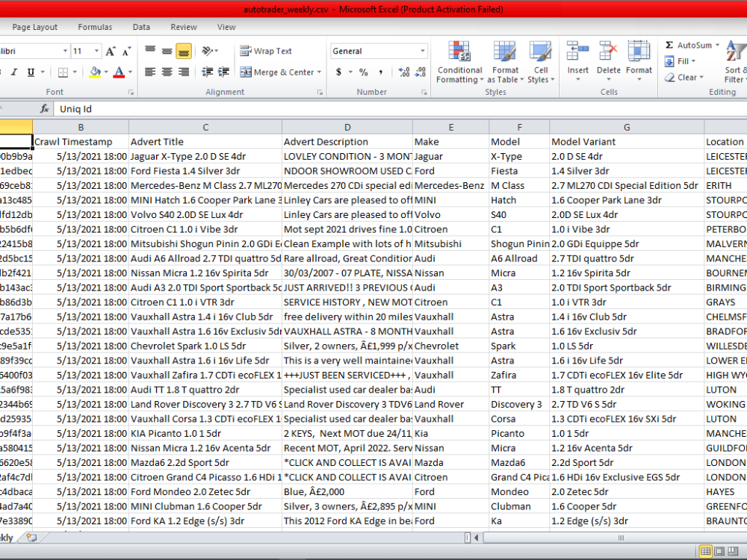The width and height of the screenshot is (747, 560).
Task: Open AutoSum dropdown arrow
Action: coord(717,45)
